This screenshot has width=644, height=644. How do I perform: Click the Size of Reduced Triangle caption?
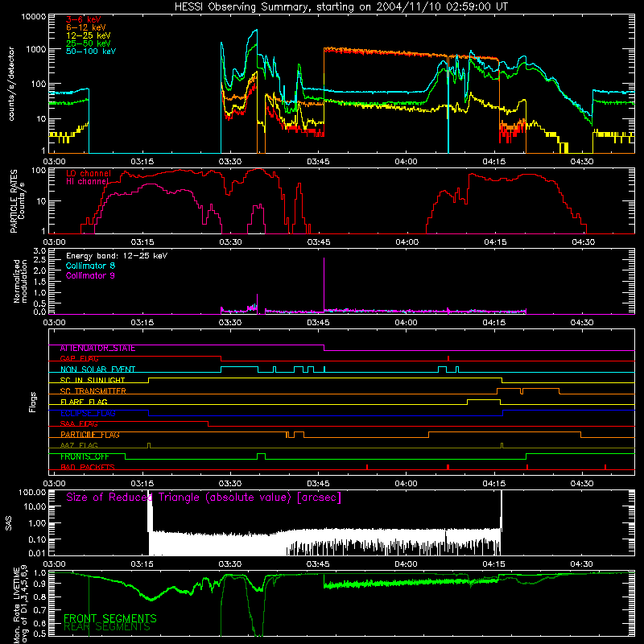(204, 497)
